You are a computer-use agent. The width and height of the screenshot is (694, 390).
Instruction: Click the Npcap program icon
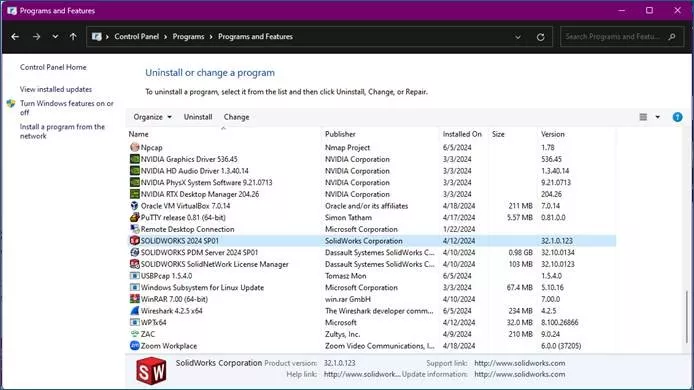pos(135,147)
